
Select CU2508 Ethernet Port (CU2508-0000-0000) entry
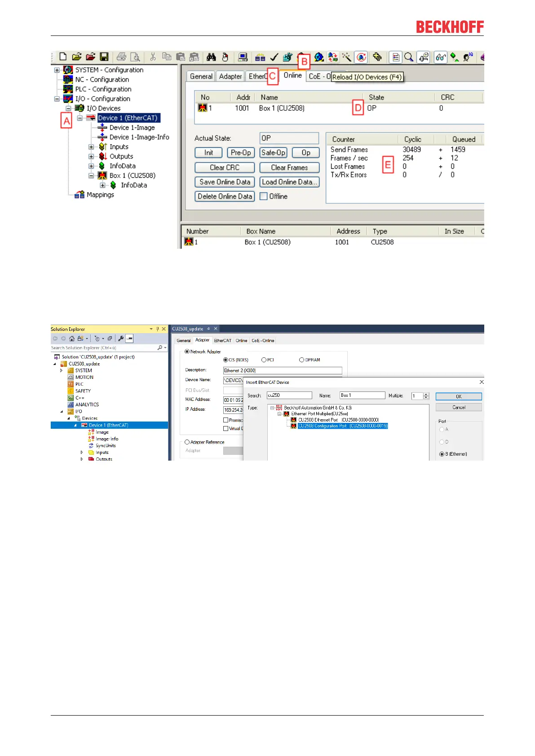point(339,420)
